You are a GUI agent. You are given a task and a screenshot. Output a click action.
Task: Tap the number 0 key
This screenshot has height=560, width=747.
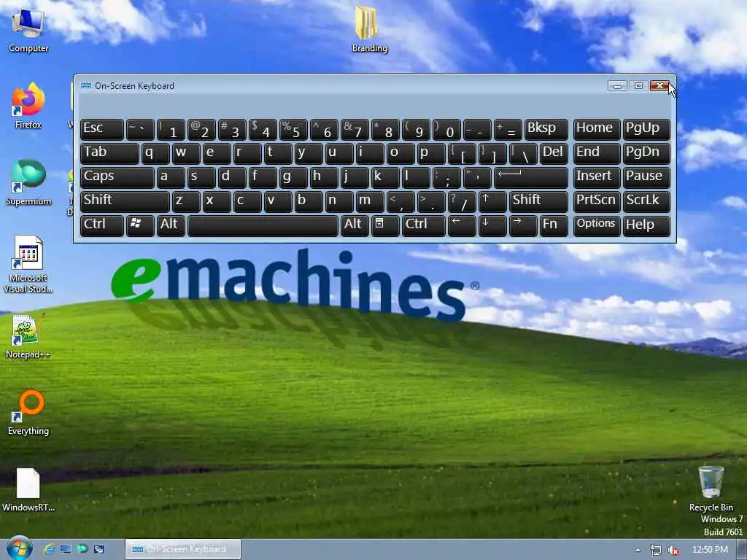pos(446,130)
